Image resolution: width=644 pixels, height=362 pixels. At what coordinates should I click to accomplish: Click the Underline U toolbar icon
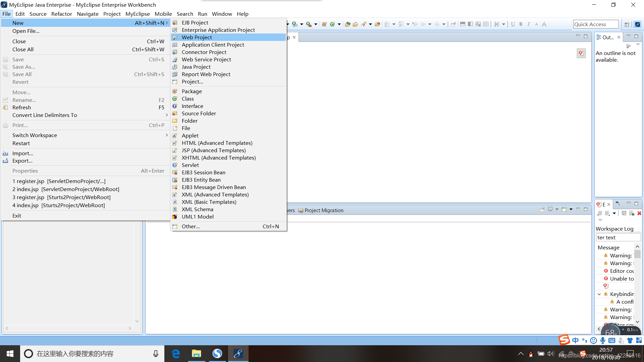coord(513,24)
